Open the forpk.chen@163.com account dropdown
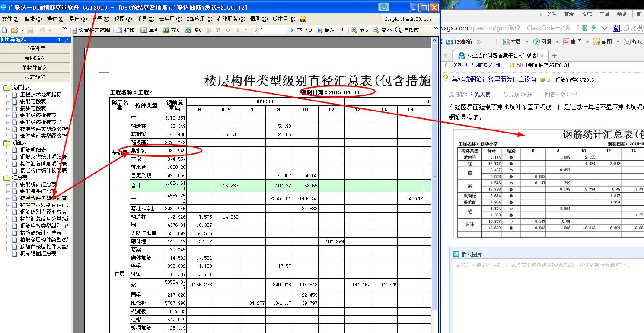This screenshot has width=644, height=333. (x=436, y=19)
